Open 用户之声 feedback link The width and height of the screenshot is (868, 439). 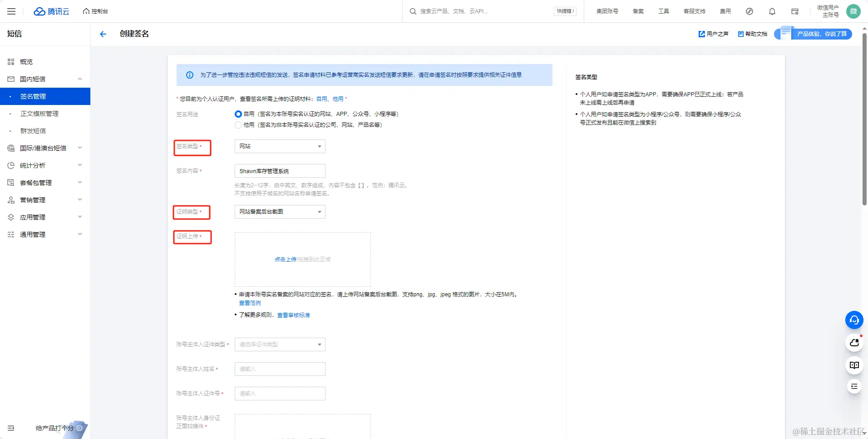(x=714, y=34)
